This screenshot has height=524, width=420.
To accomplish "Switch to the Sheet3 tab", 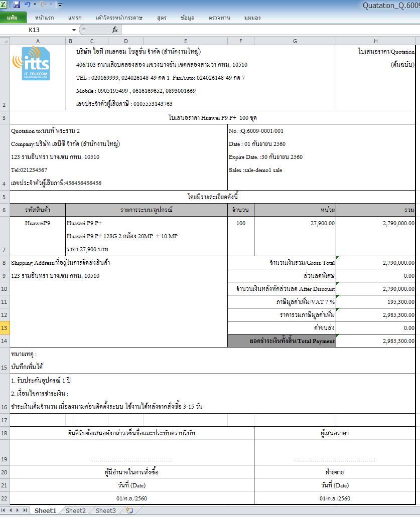I will pos(106,510).
